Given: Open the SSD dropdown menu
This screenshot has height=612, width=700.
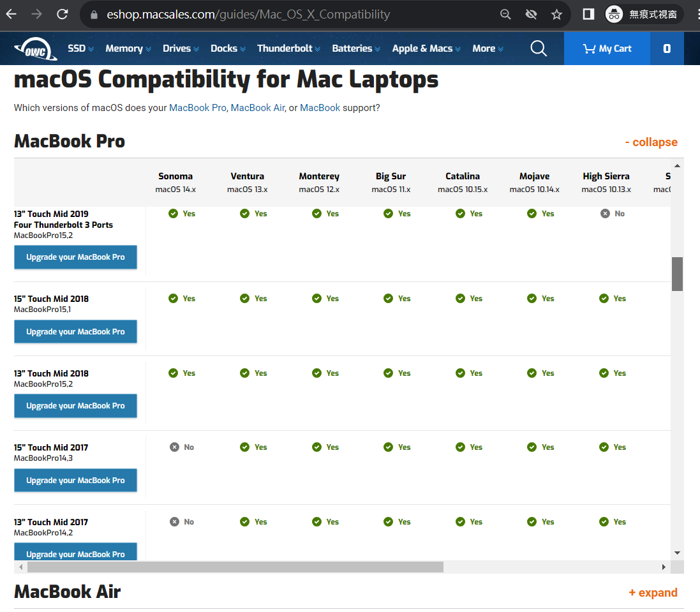Looking at the screenshot, I should (80, 49).
